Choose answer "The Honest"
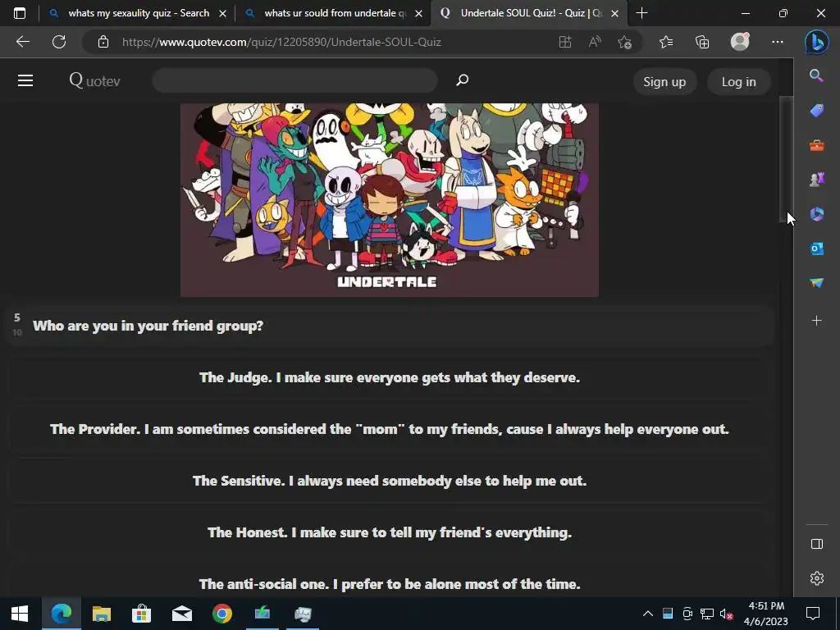Image resolution: width=840 pixels, height=630 pixels. [390, 532]
